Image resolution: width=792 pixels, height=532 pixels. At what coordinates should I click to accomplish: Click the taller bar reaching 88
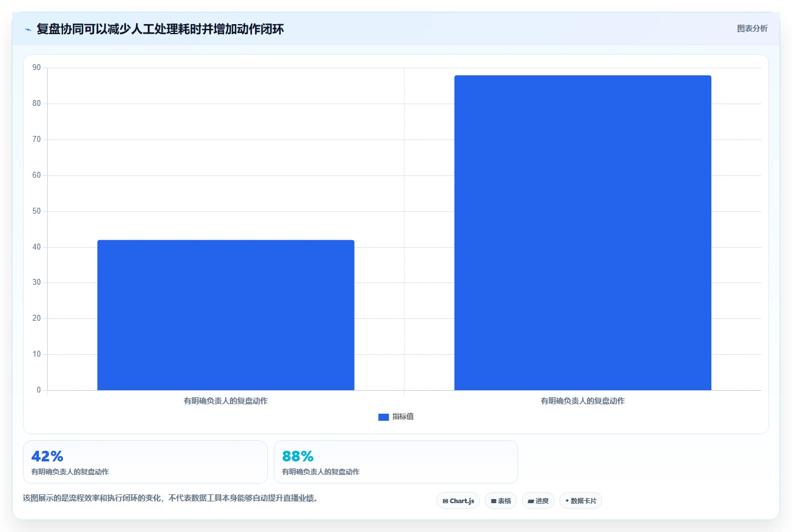coord(582,232)
